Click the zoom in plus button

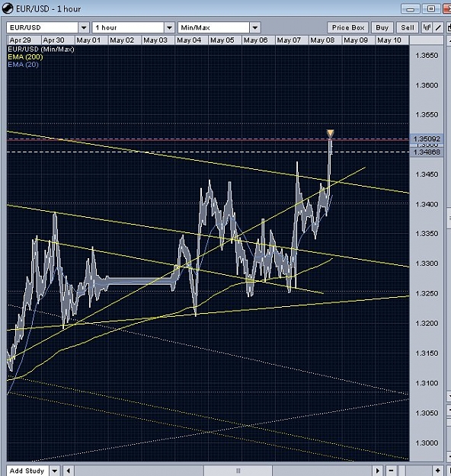point(437,471)
